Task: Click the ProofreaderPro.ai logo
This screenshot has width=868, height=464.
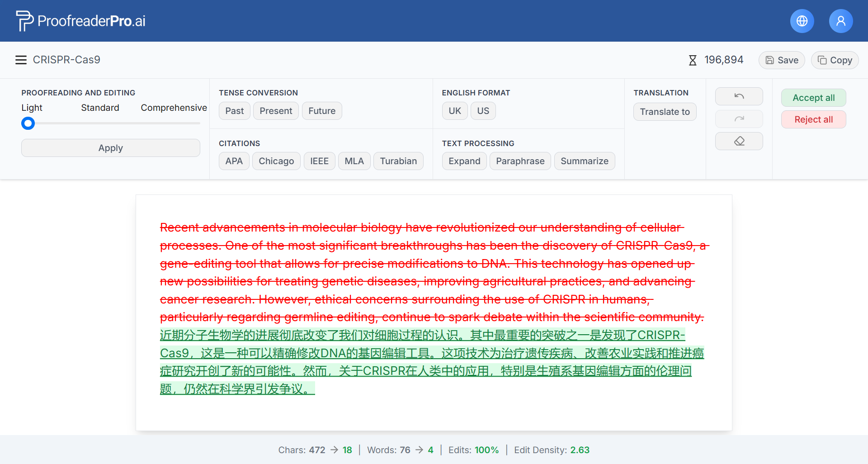Action: [80, 21]
